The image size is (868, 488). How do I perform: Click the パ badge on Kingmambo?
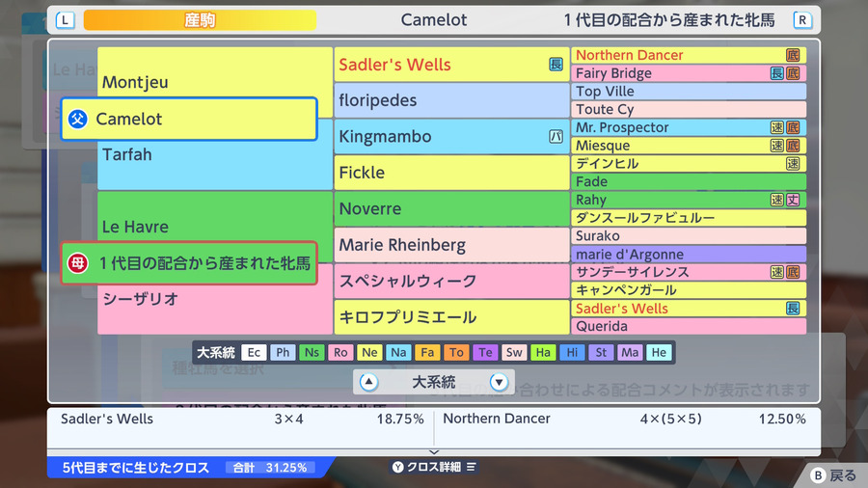556,136
